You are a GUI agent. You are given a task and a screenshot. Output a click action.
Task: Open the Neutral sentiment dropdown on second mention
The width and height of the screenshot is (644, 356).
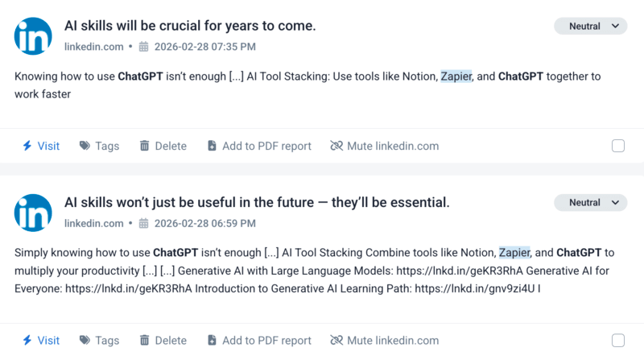pyautogui.click(x=590, y=202)
